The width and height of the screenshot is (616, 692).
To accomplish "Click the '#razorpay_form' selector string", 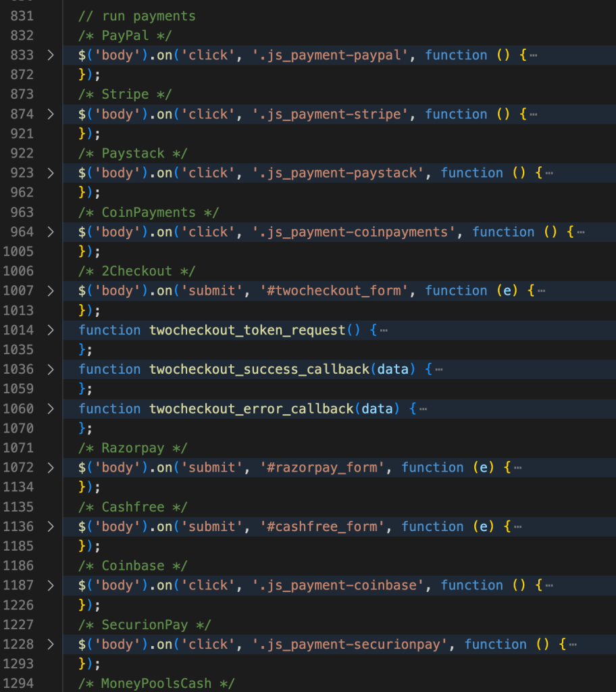I will point(322,468).
